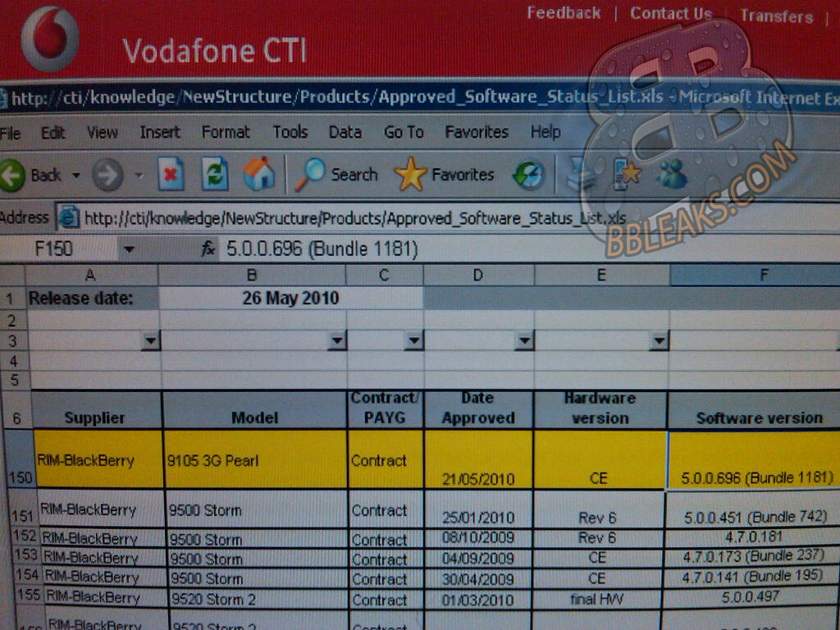Image resolution: width=840 pixels, height=630 pixels.
Task: Click the '26 May 2010' cell
Action: (x=290, y=299)
